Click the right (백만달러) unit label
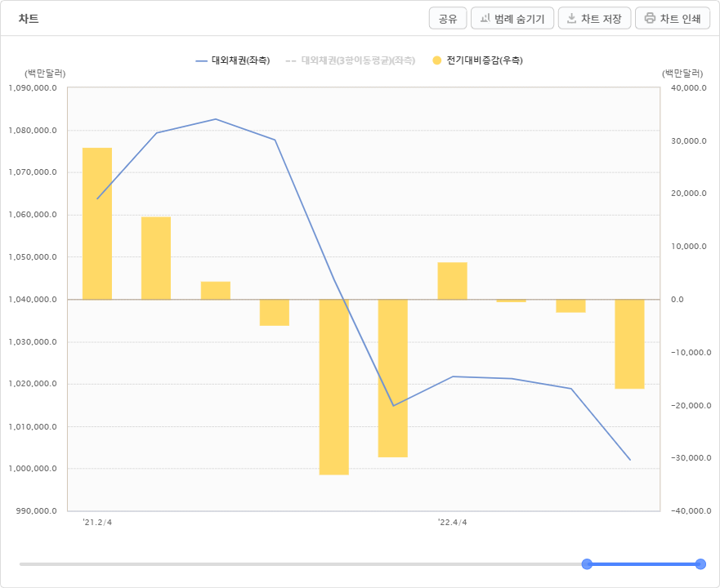 [x=682, y=73]
